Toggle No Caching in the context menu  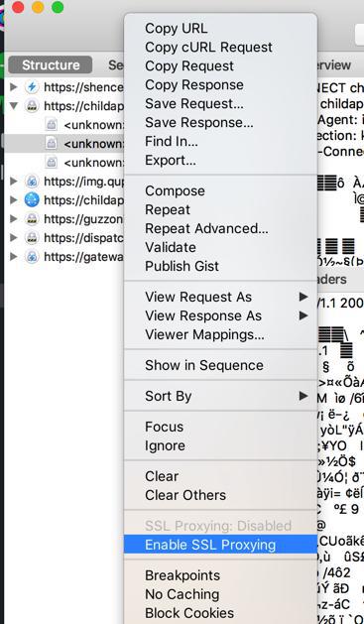point(182,594)
